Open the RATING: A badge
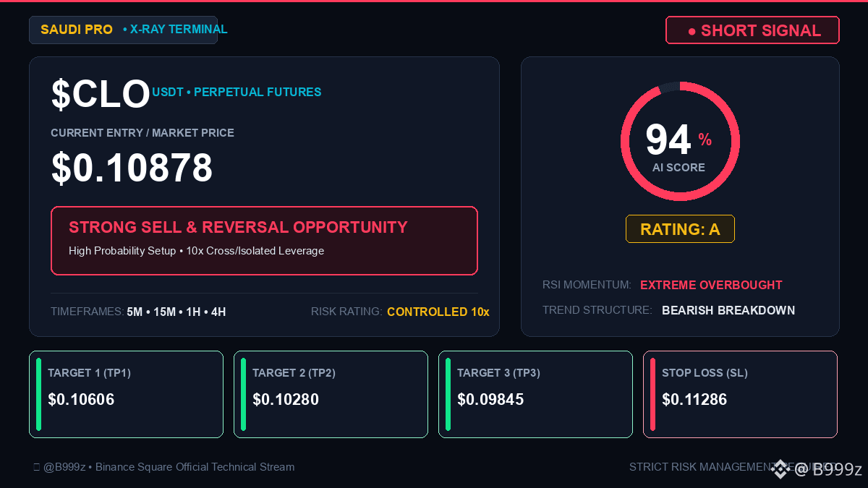 680,229
